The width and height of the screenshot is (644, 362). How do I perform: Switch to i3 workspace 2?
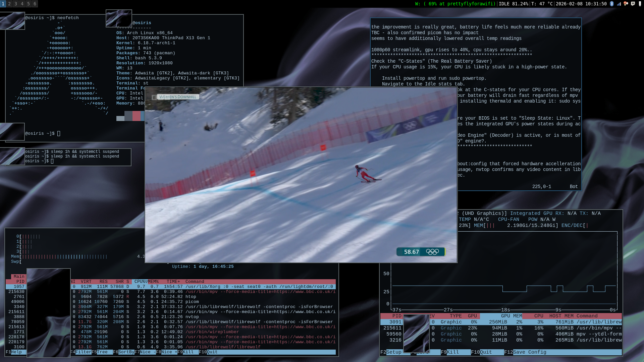pyautogui.click(x=9, y=4)
